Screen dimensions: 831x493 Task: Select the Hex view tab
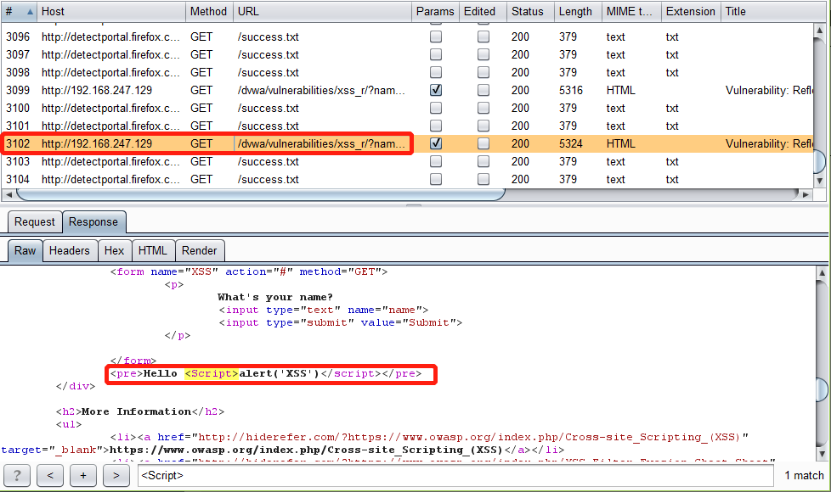click(114, 251)
